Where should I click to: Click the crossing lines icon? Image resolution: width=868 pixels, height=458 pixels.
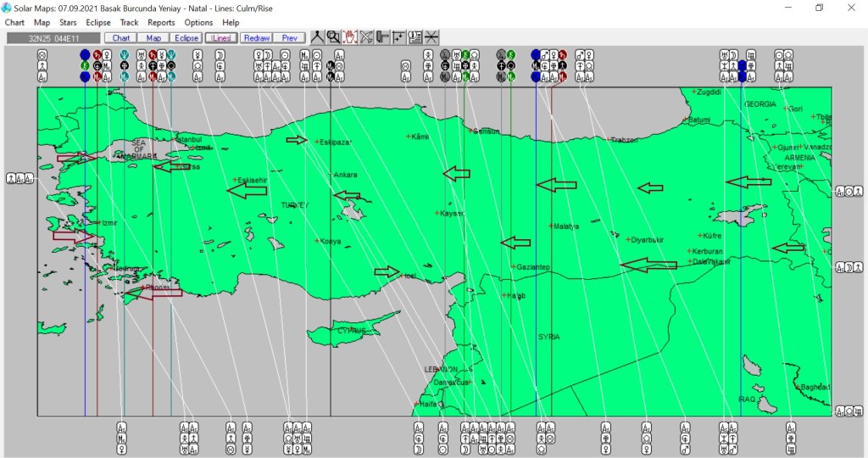[431, 37]
